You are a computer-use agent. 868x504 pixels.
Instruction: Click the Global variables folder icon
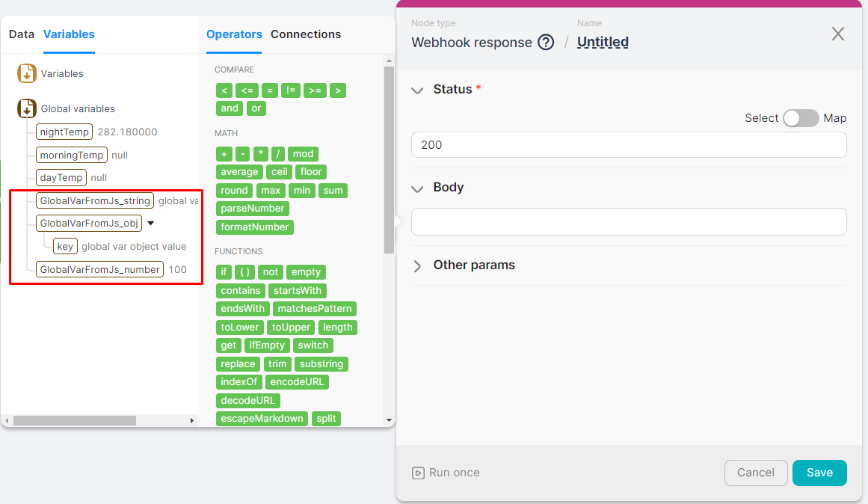point(27,108)
